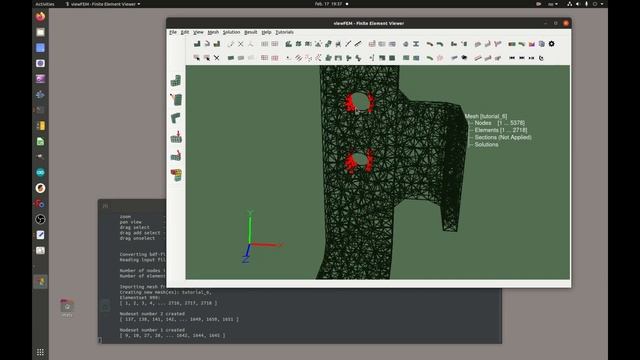Select the circle section icon beside the I-beam
640x360 pixels.
[406, 44]
